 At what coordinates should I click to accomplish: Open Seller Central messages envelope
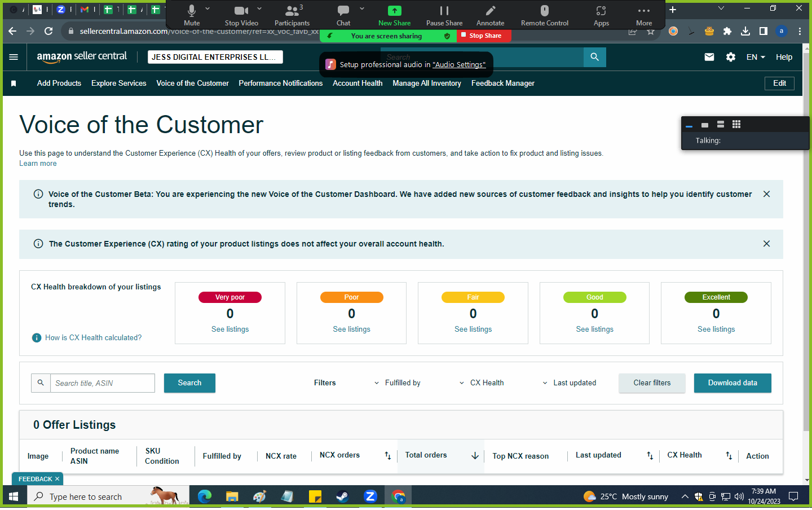[709, 57]
